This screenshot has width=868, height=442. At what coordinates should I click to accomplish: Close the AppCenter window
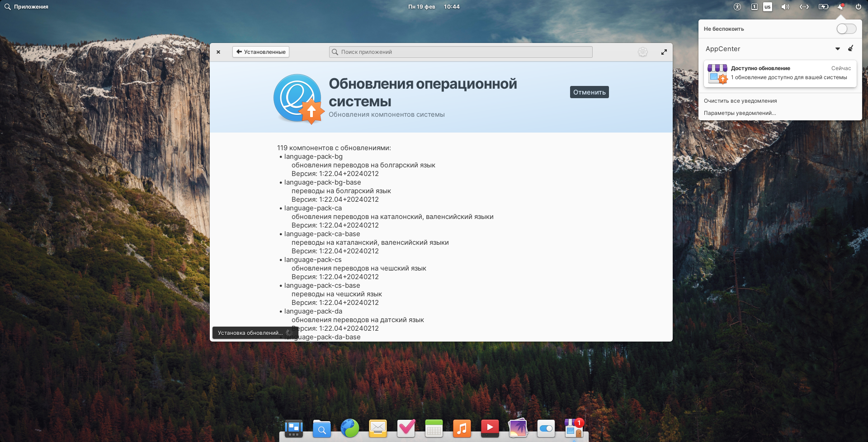click(218, 52)
